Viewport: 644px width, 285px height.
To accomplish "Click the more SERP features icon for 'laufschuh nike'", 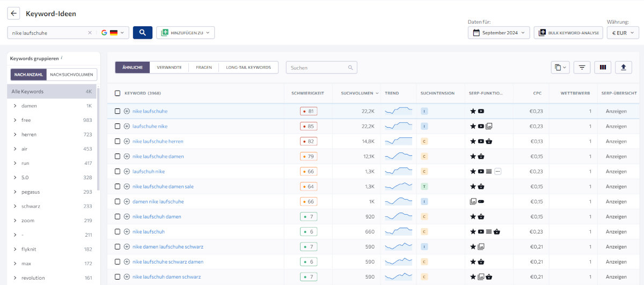I will pyautogui.click(x=497, y=171).
